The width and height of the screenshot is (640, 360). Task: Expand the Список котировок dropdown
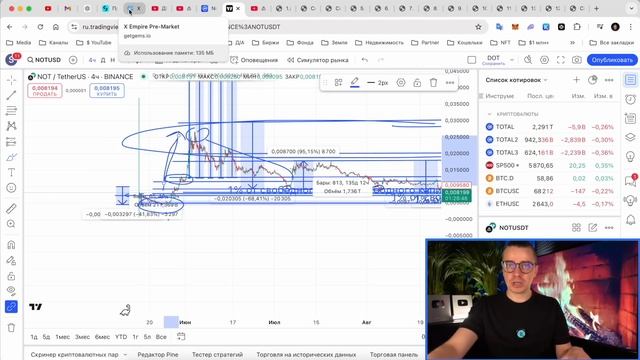[516, 80]
